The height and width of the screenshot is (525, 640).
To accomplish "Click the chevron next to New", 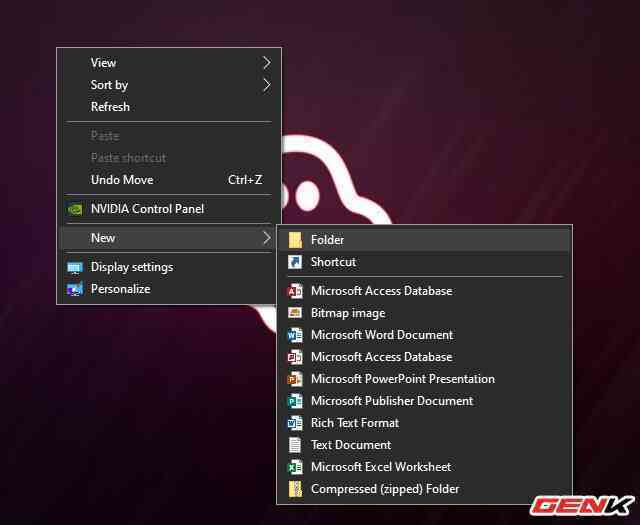I will coord(267,238).
